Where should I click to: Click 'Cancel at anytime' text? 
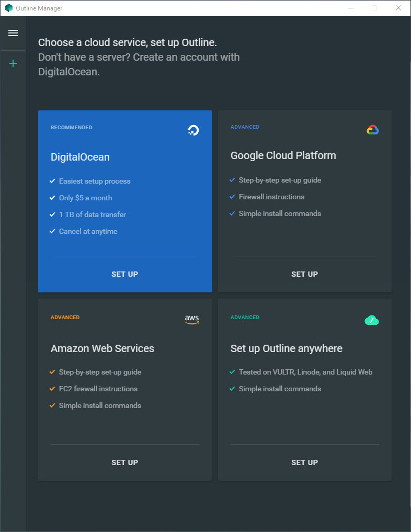click(88, 231)
